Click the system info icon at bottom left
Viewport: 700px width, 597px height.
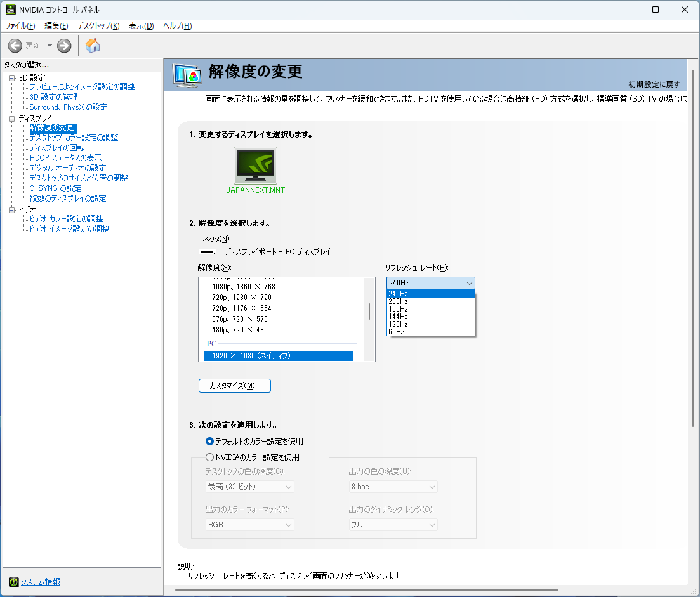click(14, 582)
